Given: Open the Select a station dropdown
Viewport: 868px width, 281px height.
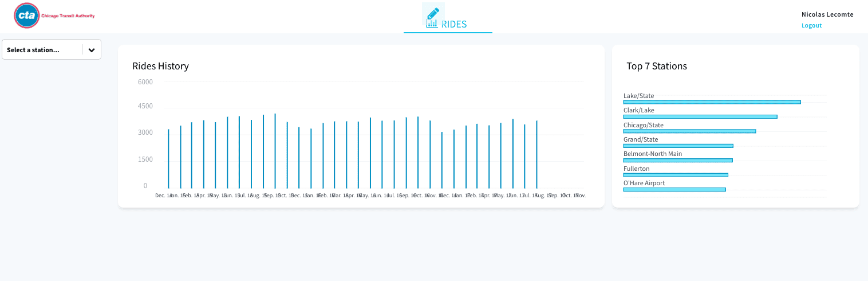Looking at the screenshot, I should (x=52, y=50).
